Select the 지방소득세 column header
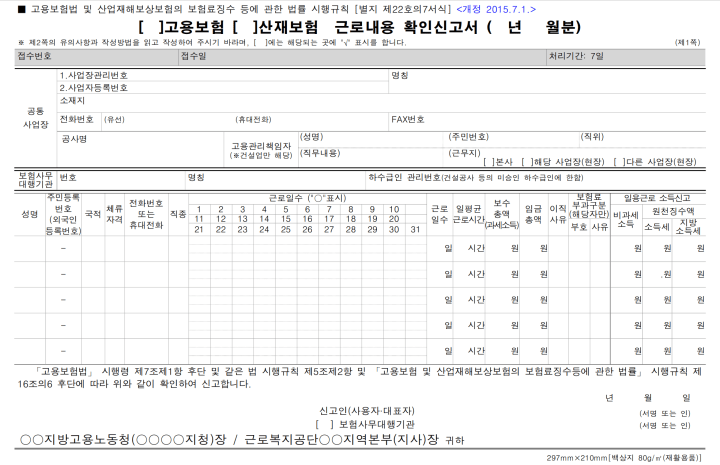The image size is (720, 465). pyautogui.click(x=688, y=227)
